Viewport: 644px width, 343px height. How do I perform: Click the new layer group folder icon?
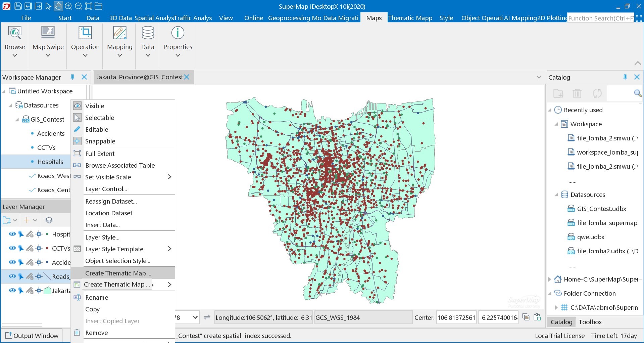click(7, 220)
